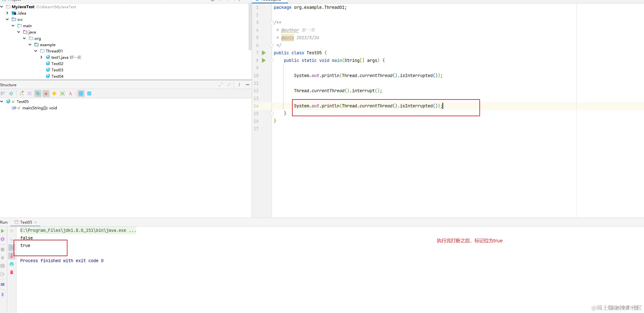Collapse all nodes in Structure panel
The image size is (644, 313).
pyautogui.click(x=229, y=85)
